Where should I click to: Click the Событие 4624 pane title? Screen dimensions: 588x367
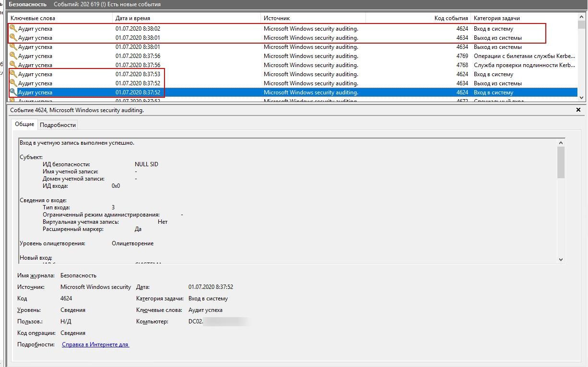coord(77,110)
